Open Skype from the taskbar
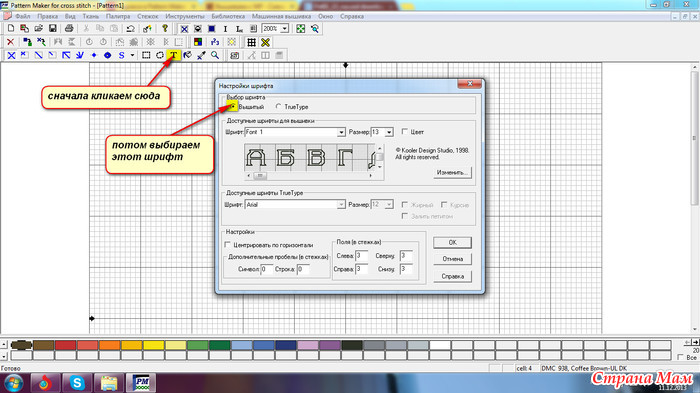 tap(77, 383)
